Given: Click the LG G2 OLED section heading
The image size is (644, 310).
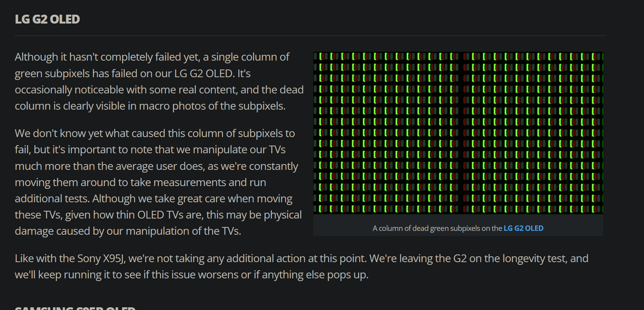Looking at the screenshot, I should (47, 19).
